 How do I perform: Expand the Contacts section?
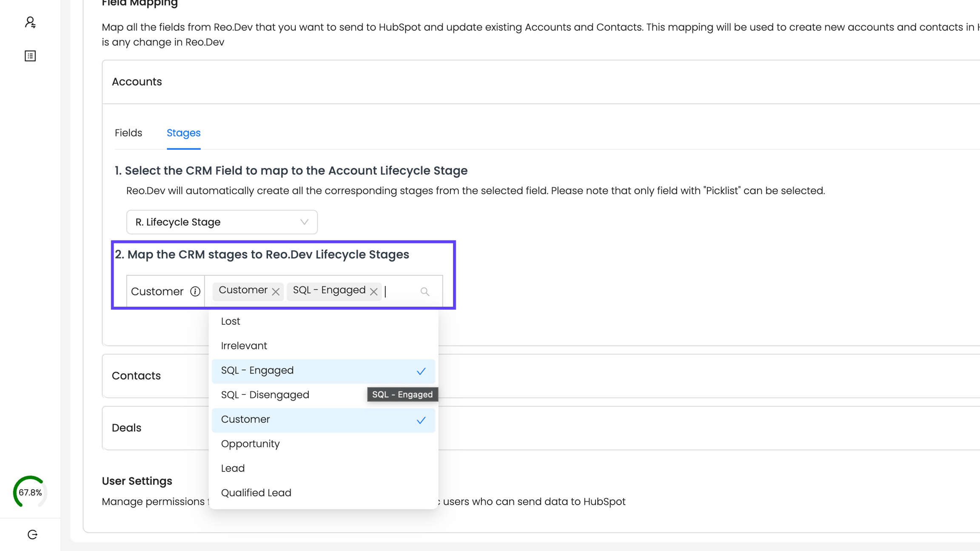[136, 376]
